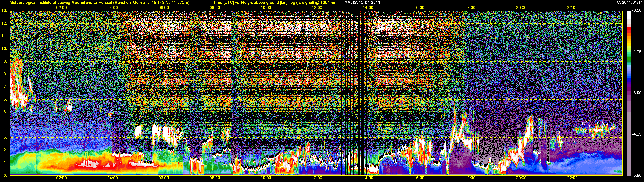Click the 'YALIS: 12-04-2011' date label
Viewport: 644px width, 182px height.
[363, 3]
